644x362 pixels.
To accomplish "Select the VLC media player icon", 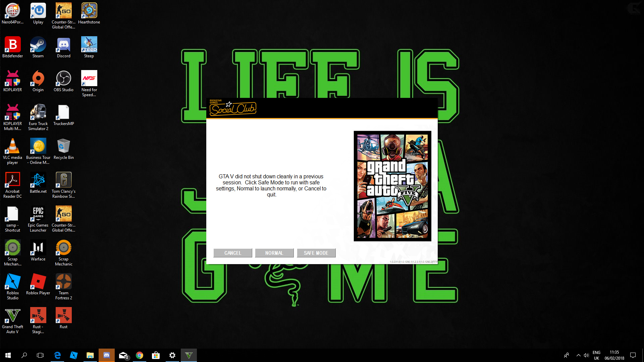I will pyautogui.click(x=13, y=152).
